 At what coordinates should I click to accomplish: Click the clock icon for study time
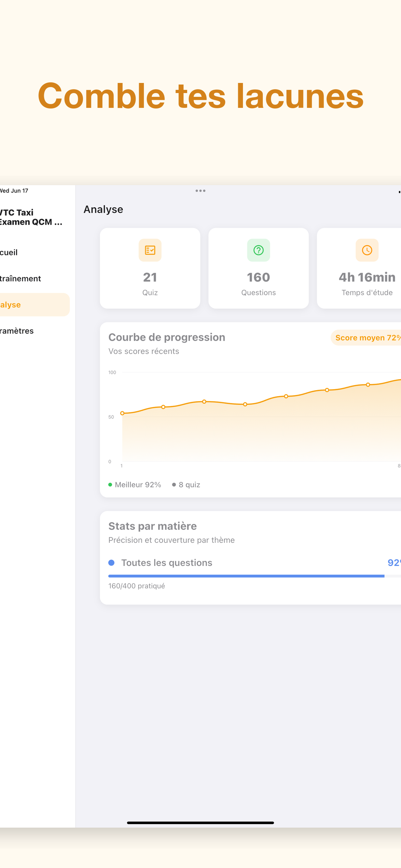click(x=367, y=250)
